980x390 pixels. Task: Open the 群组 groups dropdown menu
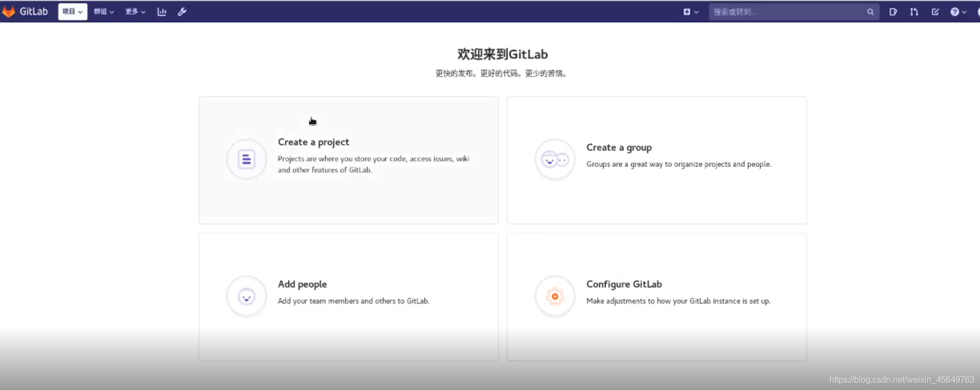point(104,11)
